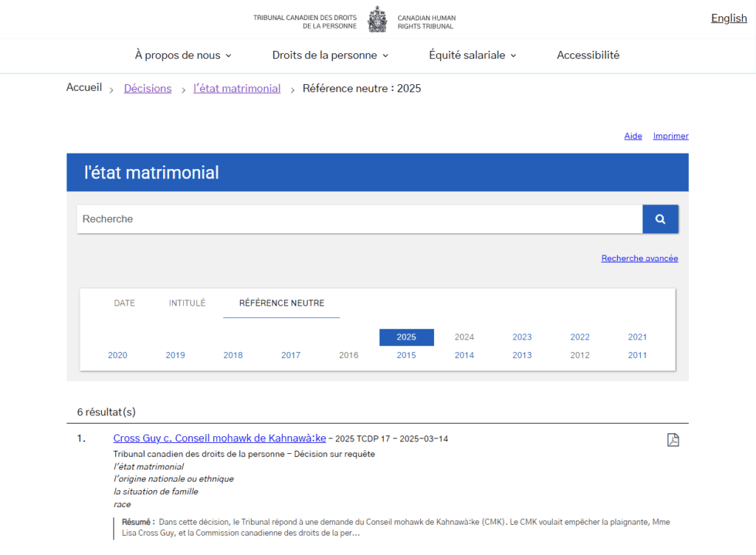Click the Imprimer link
The height and width of the screenshot is (555, 756).
tap(670, 136)
